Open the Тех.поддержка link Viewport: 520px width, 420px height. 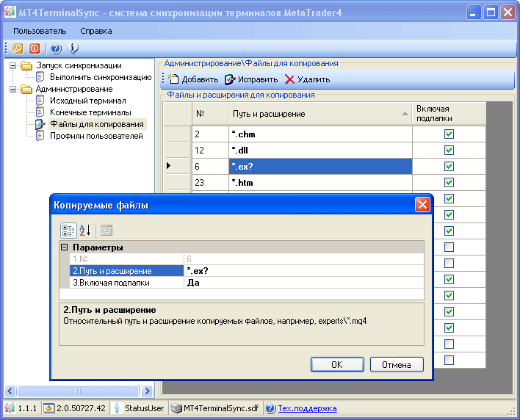click(x=307, y=408)
